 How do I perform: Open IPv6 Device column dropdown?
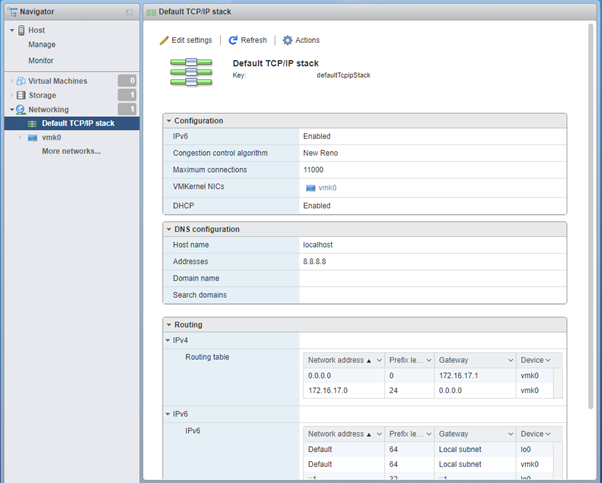pos(548,434)
